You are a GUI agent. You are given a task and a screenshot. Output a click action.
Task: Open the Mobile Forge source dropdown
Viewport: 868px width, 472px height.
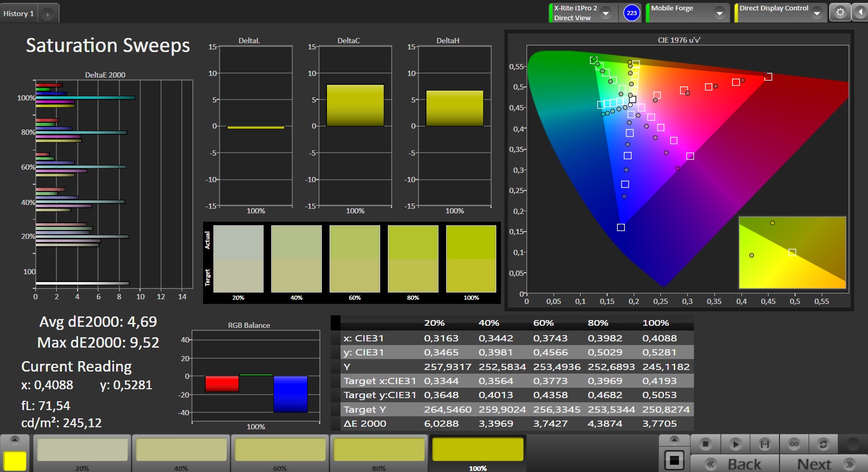(x=720, y=13)
